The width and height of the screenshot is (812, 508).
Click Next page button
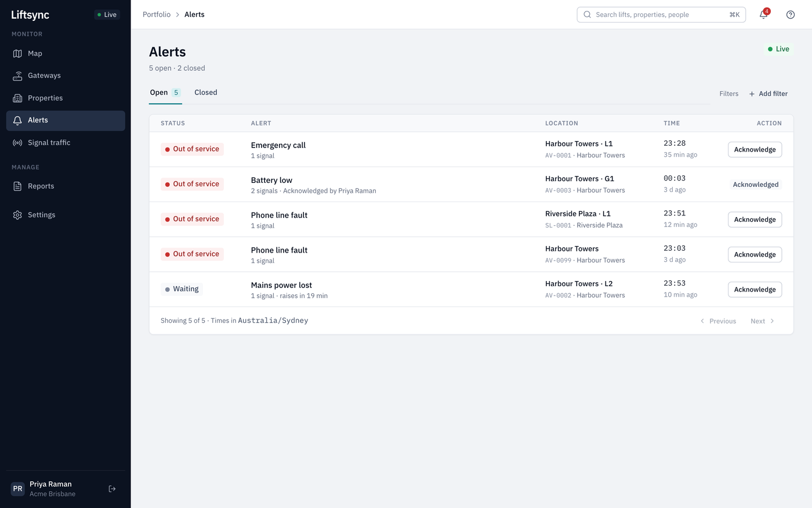pyautogui.click(x=762, y=321)
